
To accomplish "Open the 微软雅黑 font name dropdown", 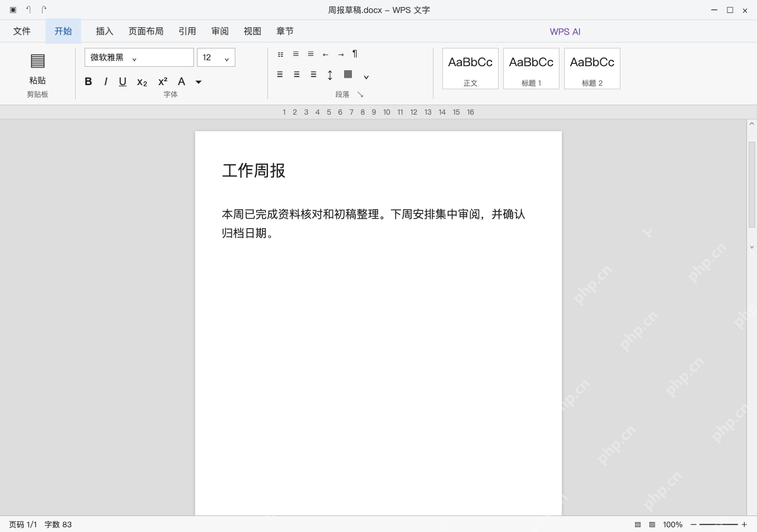I will pos(139,57).
